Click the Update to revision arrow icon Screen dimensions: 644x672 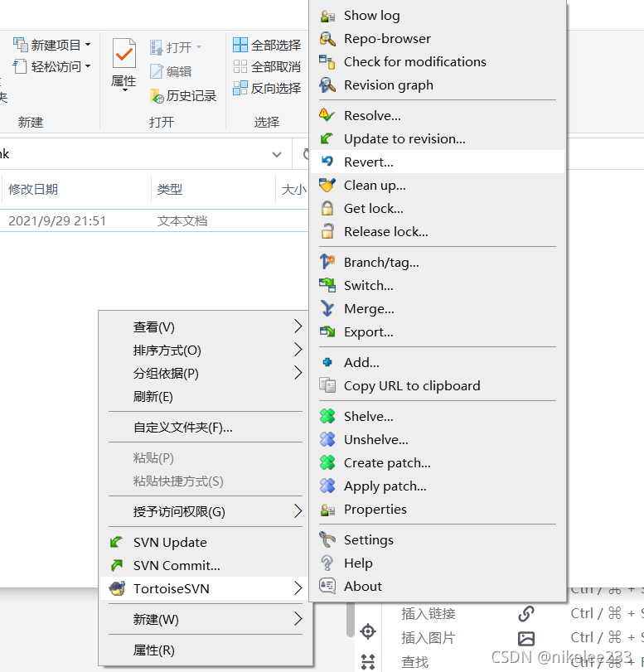coord(327,139)
